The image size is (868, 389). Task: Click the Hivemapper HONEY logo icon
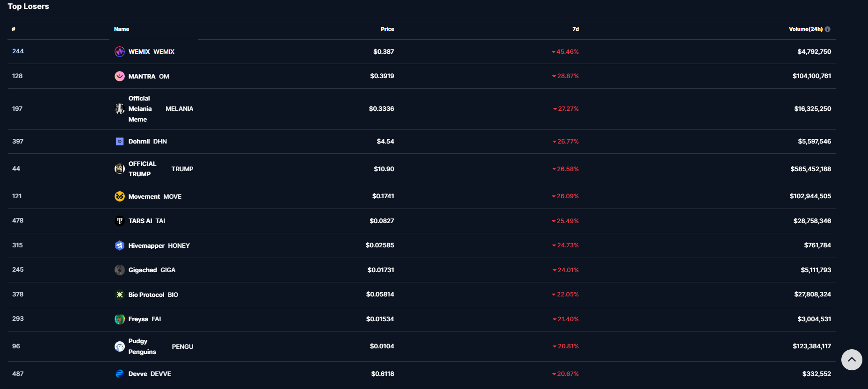[120, 245]
